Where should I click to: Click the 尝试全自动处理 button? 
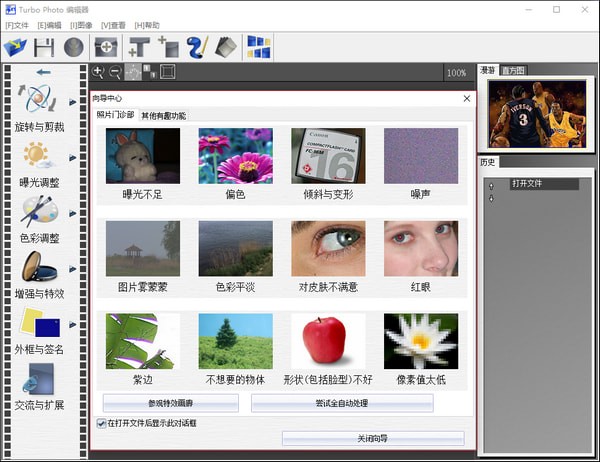(x=342, y=402)
